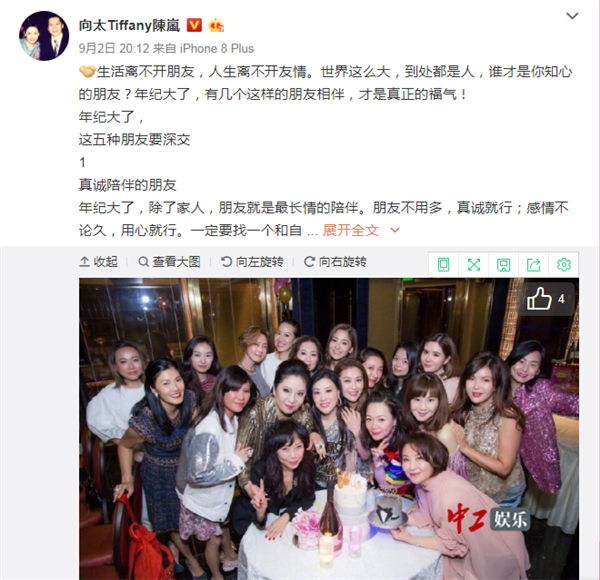Click the 9月2日 20:12 timestamp

coord(114,49)
